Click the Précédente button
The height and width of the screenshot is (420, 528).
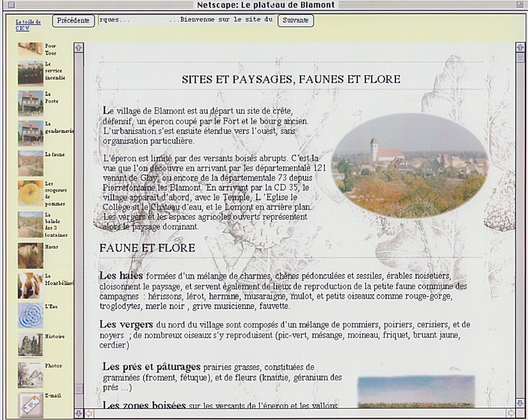(73, 21)
